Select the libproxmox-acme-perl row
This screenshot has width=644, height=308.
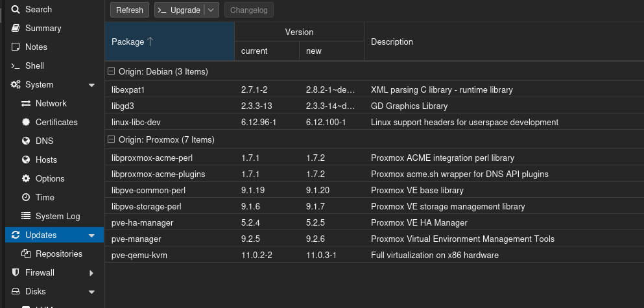tap(375, 158)
